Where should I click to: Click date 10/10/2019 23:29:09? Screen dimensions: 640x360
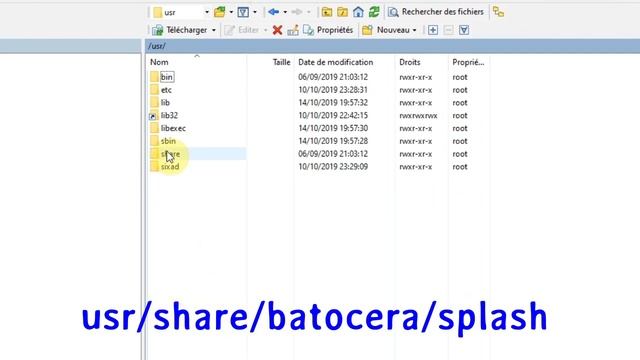333,167
